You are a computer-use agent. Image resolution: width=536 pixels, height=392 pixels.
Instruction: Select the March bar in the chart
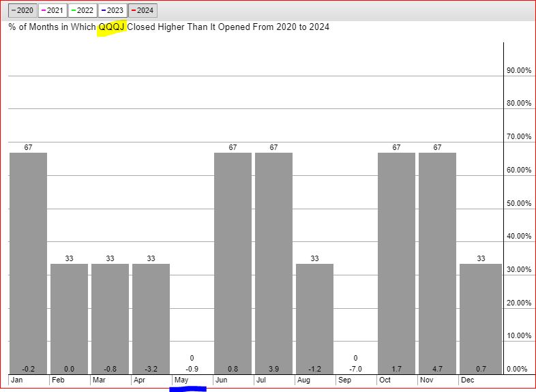pos(110,319)
